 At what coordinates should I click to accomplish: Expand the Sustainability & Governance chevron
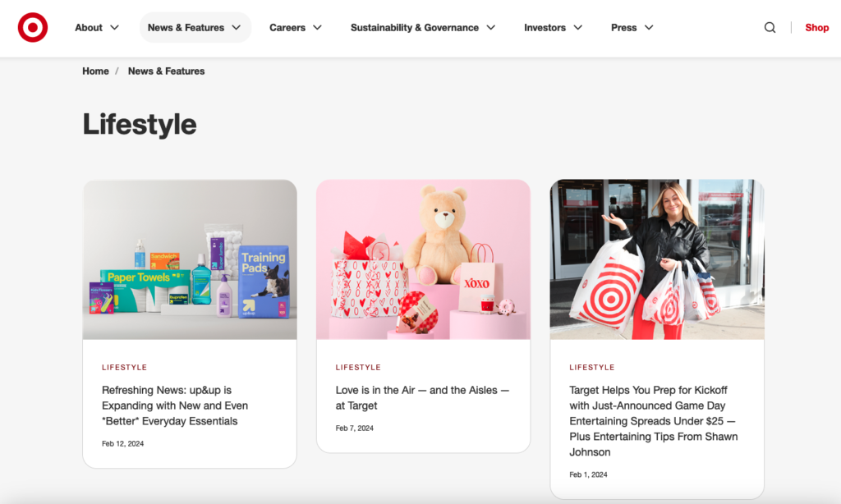491,27
